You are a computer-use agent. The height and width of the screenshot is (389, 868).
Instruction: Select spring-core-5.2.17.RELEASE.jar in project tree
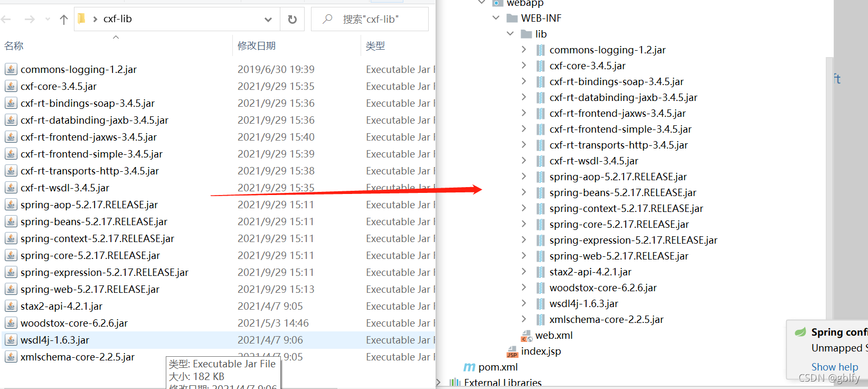(619, 224)
